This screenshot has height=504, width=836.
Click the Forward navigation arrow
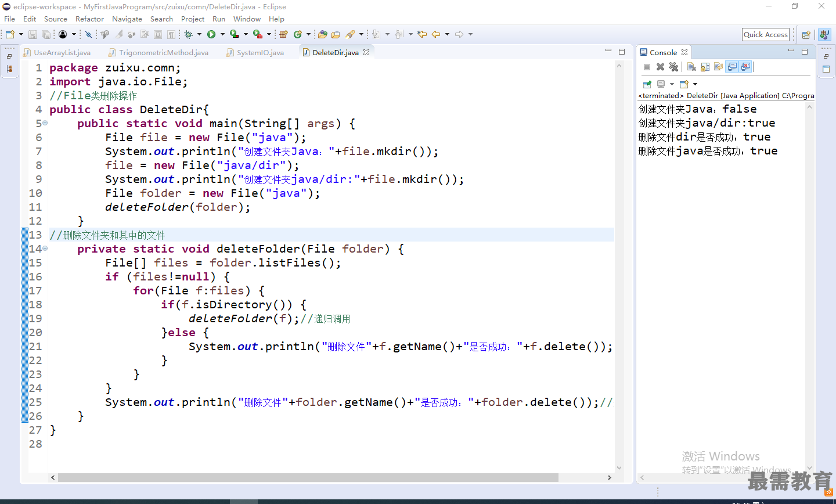pos(459,34)
